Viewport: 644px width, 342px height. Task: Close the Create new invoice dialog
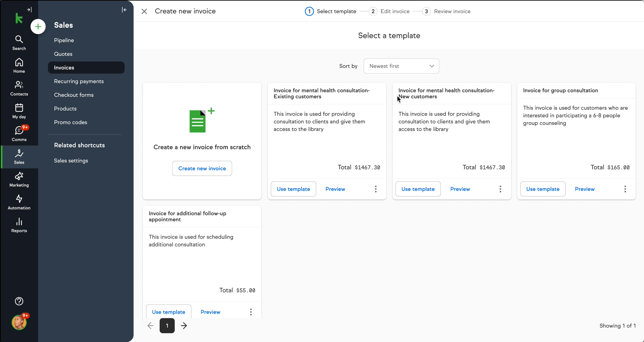[144, 11]
